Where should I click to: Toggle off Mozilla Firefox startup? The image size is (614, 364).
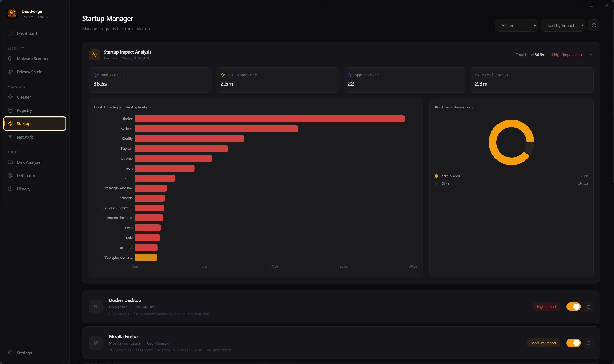(x=573, y=343)
